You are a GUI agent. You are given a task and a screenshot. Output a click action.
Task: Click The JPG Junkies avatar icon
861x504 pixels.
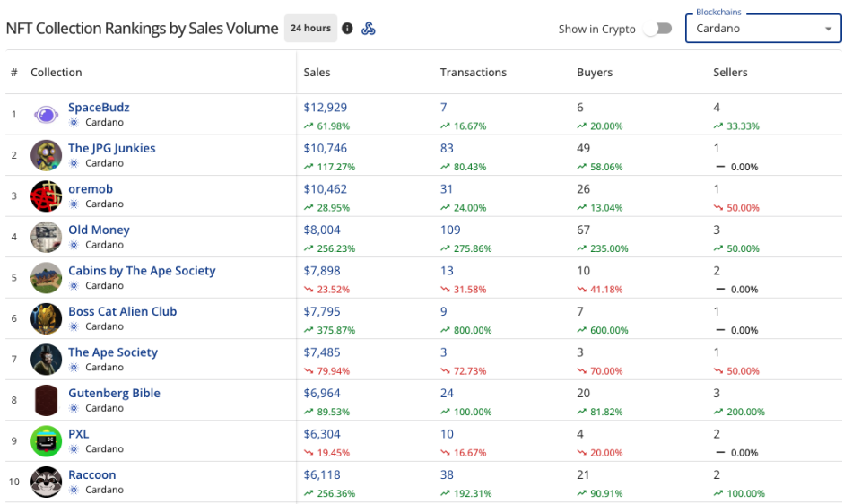click(x=47, y=155)
